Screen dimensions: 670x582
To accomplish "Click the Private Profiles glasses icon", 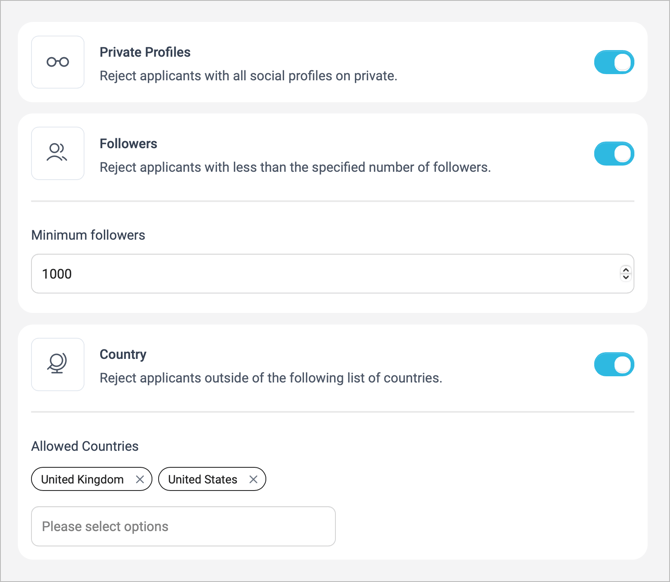I will [58, 62].
